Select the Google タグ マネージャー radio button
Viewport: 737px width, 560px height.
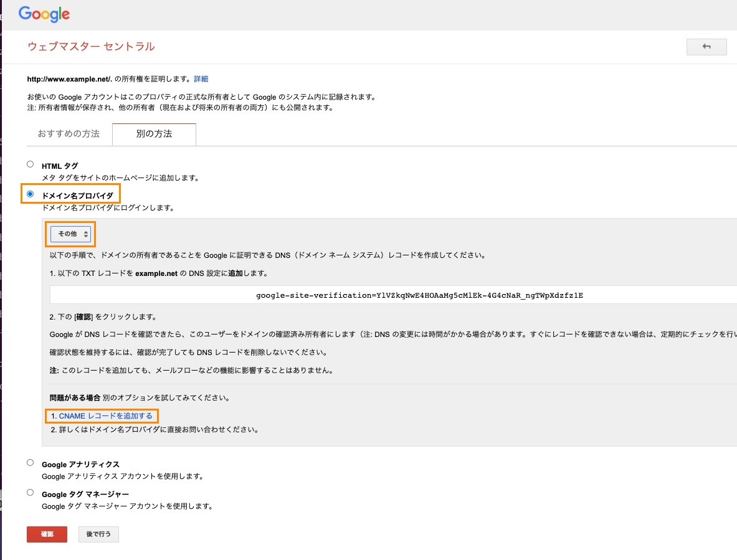point(30,492)
